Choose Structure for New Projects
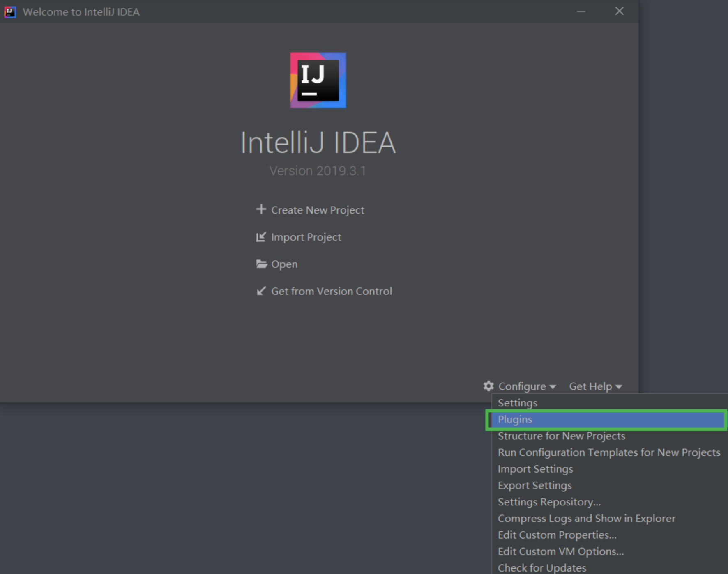728x574 pixels. 610,436
